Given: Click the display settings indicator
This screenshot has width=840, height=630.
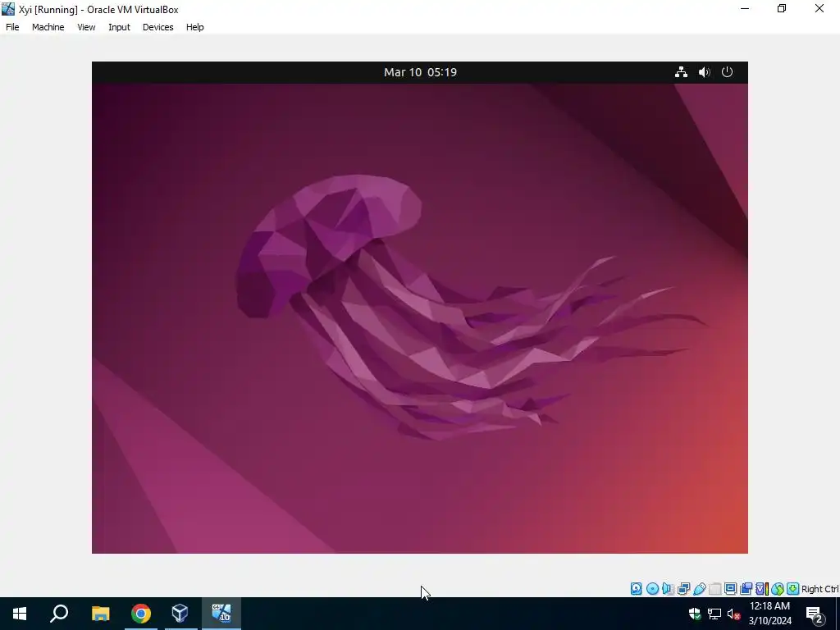Looking at the screenshot, I should tap(730, 589).
